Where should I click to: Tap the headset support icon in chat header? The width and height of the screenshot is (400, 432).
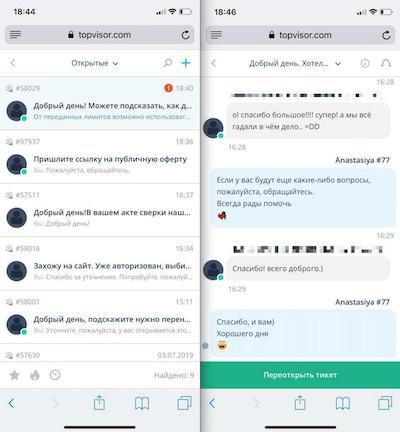[386, 63]
